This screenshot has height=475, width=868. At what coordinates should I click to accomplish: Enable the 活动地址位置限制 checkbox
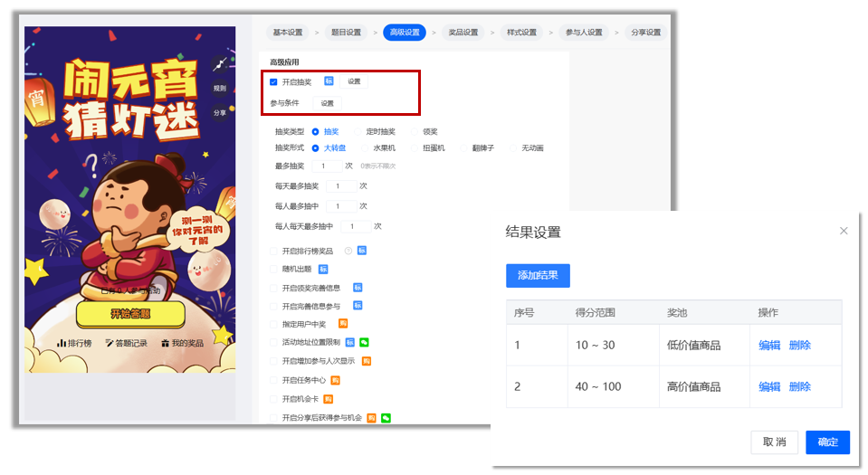point(273,343)
